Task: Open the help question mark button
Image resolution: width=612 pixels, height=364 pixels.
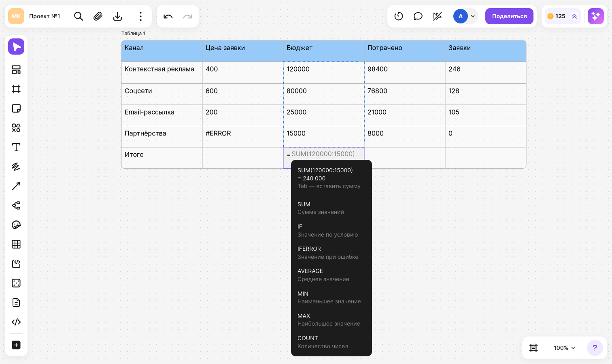Action: point(595,348)
